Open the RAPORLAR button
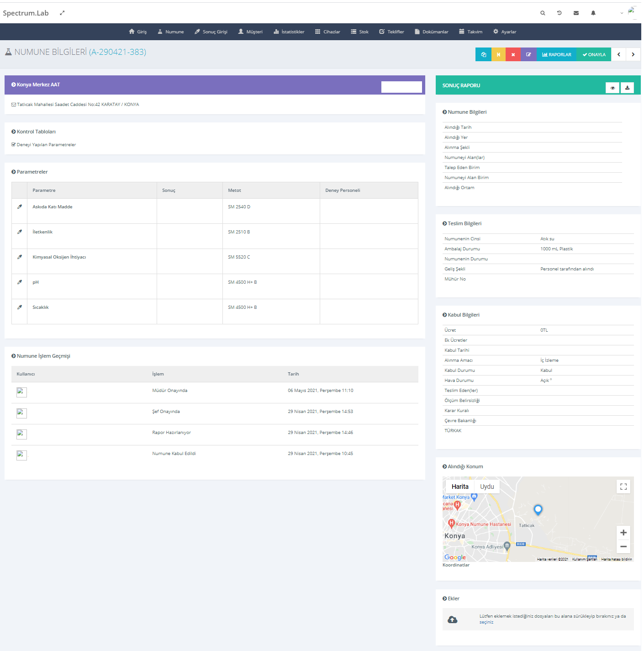 click(556, 54)
